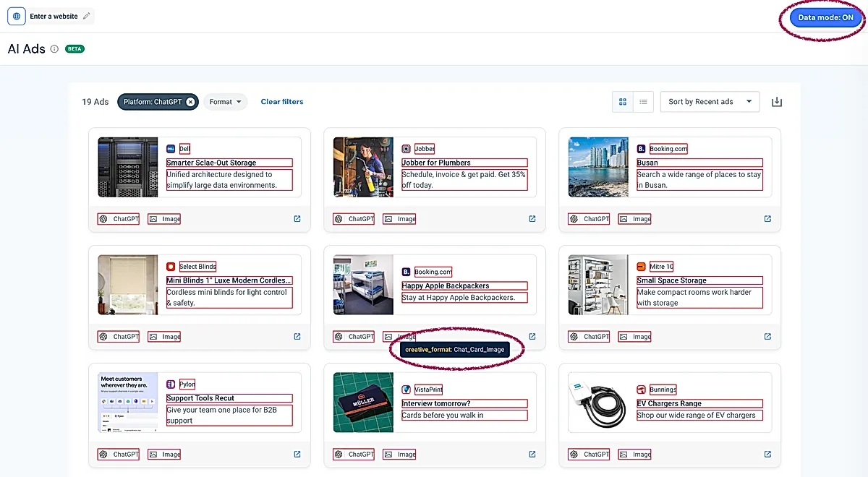Click the pencil edit icon next to Enter a website
Image resolution: width=868 pixels, height=477 pixels.
pos(87,16)
